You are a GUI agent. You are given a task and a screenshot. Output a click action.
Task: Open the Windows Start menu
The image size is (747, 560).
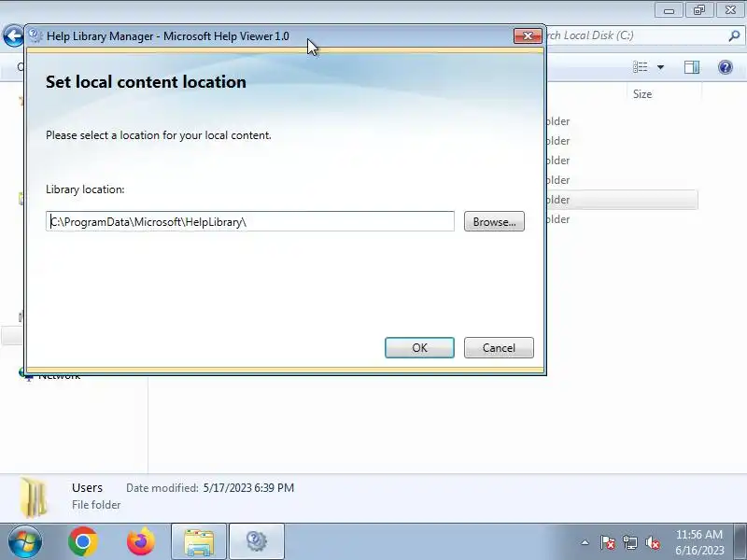(25, 541)
